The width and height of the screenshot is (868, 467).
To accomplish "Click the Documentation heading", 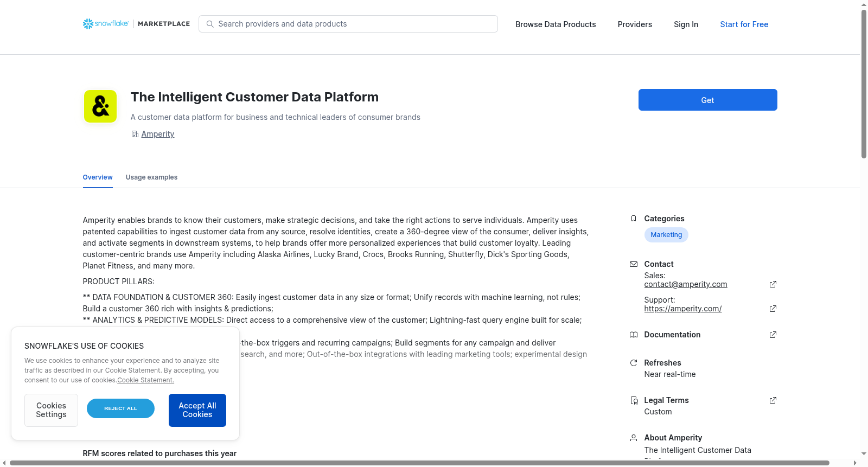I will pyautogui.click(x=672, y=335).
